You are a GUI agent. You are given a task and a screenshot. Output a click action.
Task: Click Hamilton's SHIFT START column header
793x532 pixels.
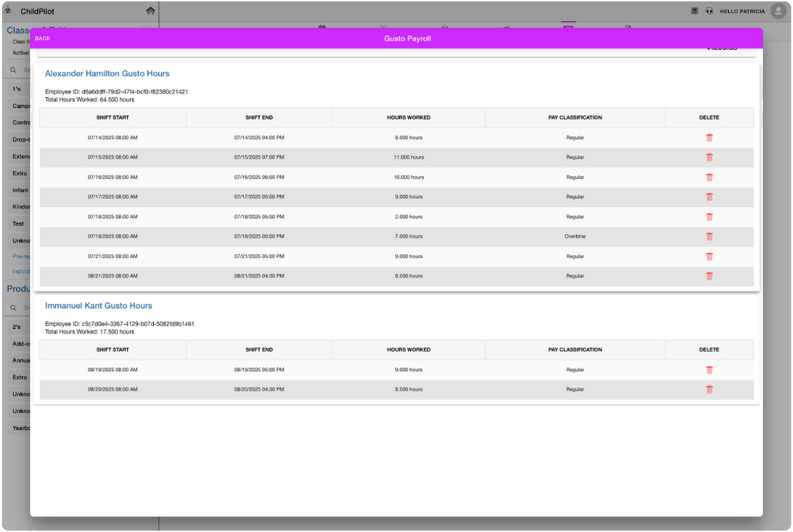(113, 118)
